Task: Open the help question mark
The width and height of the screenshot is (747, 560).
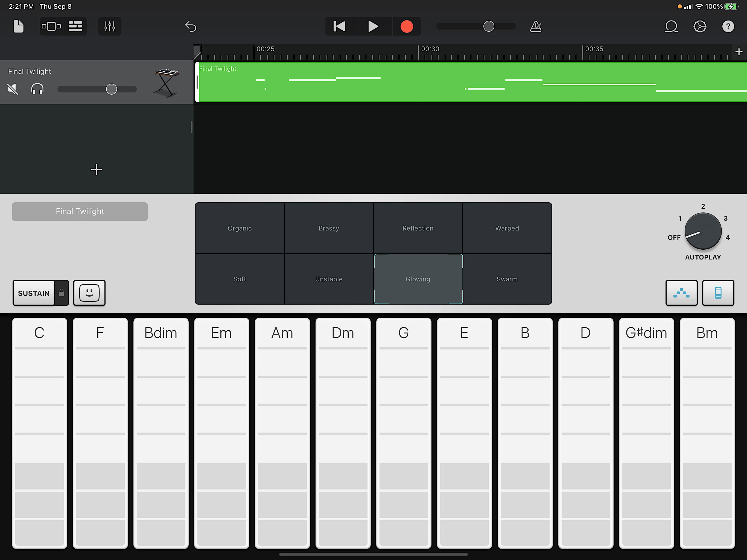Action: tap(728, 26)
